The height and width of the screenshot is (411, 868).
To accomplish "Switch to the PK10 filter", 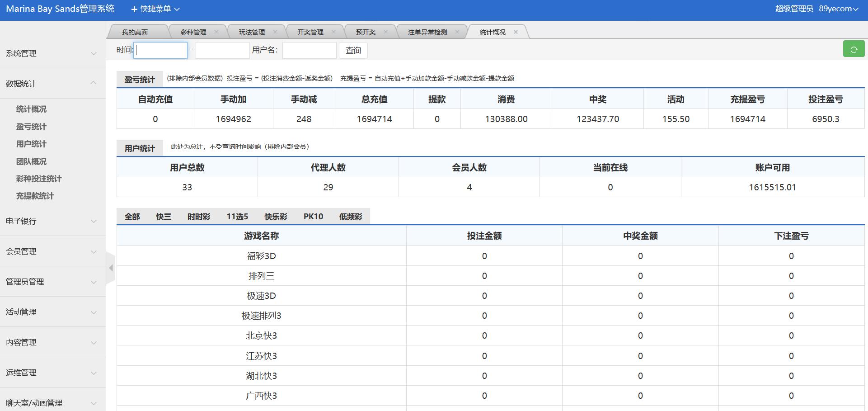I will [313, 216].
